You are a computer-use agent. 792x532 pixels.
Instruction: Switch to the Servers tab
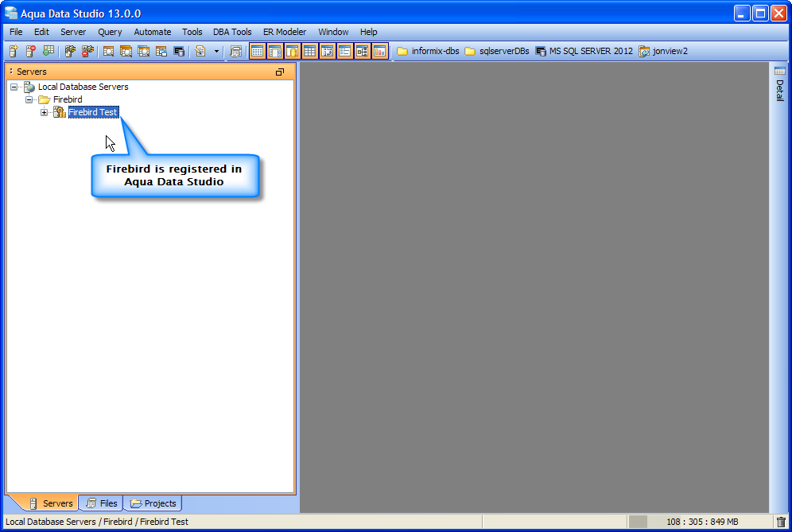point(51,503)
